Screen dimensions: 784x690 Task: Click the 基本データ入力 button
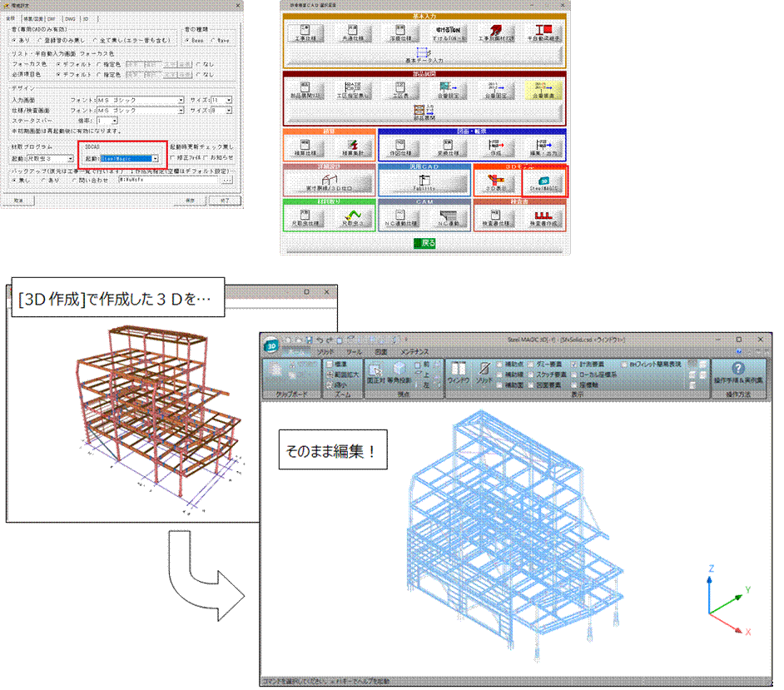click(424, 56)
